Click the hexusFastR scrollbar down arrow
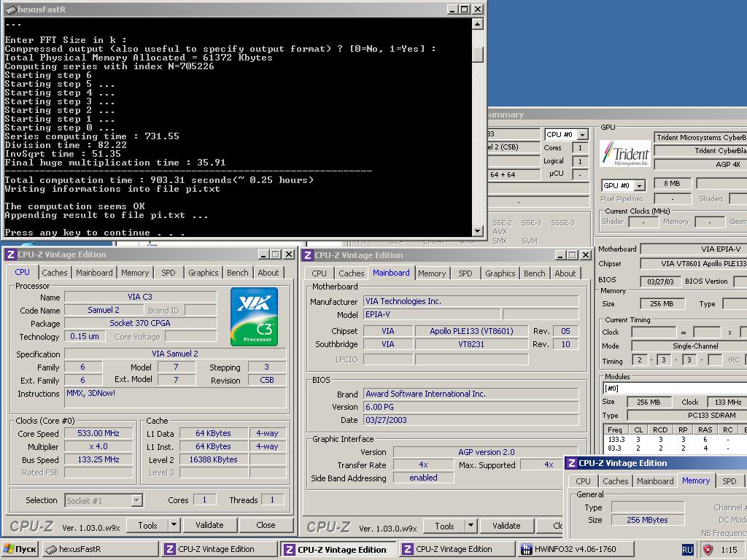Viewport: 747px width, 560px height. pyautogui.click(x=478, y=231)
